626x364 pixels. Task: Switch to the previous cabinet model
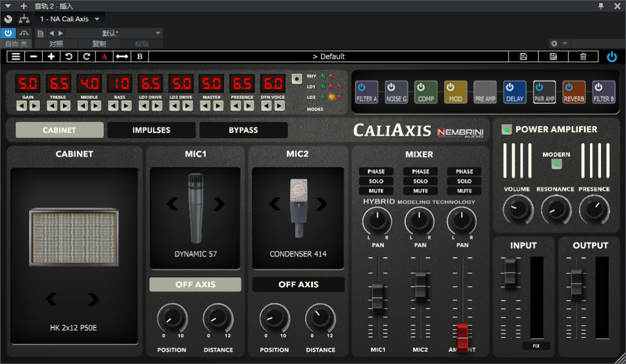[x=51, y=299]
